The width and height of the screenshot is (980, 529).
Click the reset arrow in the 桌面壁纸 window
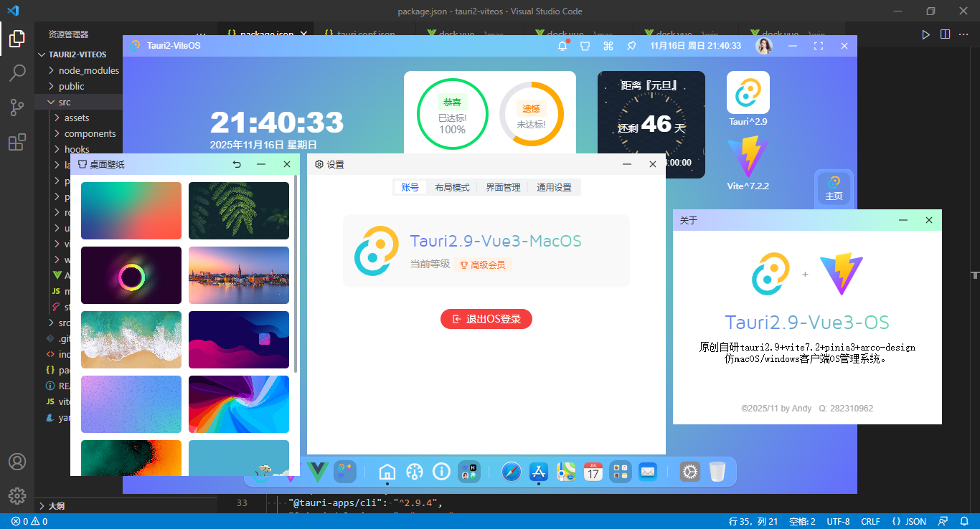(x=236, y=164)
